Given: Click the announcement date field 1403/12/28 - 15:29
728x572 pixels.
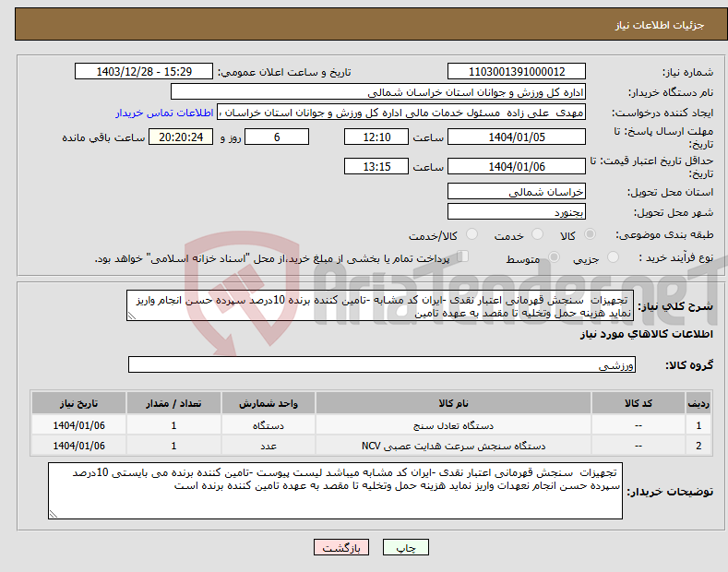Looking at the screenshot, I should pos(144,72).
